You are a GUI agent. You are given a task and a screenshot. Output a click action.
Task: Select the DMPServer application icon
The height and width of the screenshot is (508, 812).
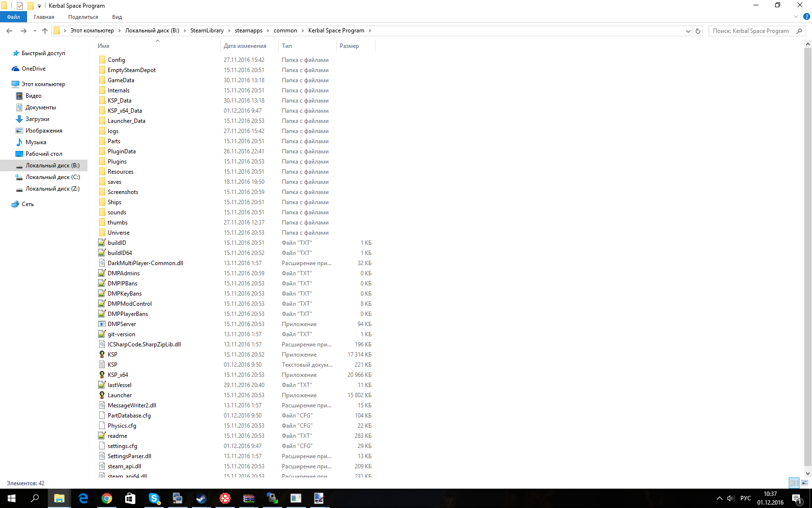click(102, 324)
